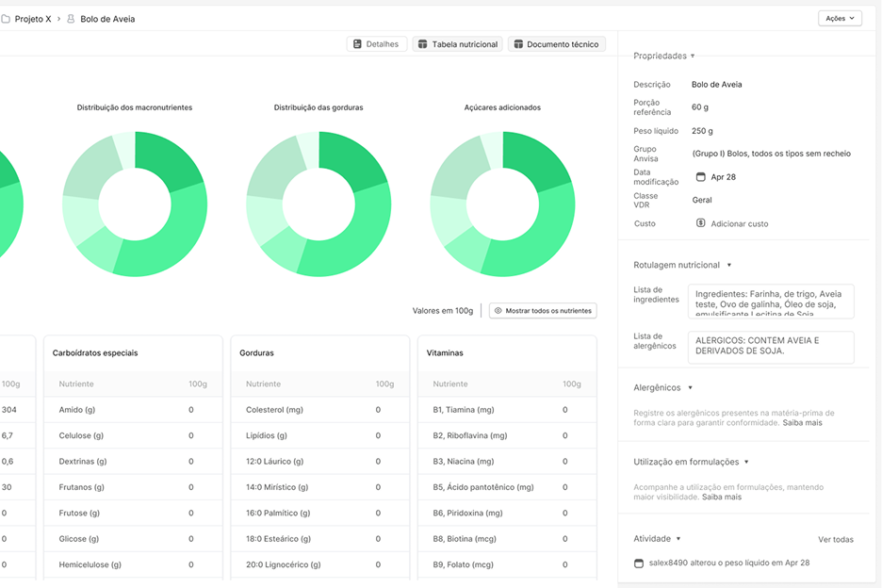
Task: Toggle the Utilização em formulações section
Action: pyautogui.click(x=746, y=463)
